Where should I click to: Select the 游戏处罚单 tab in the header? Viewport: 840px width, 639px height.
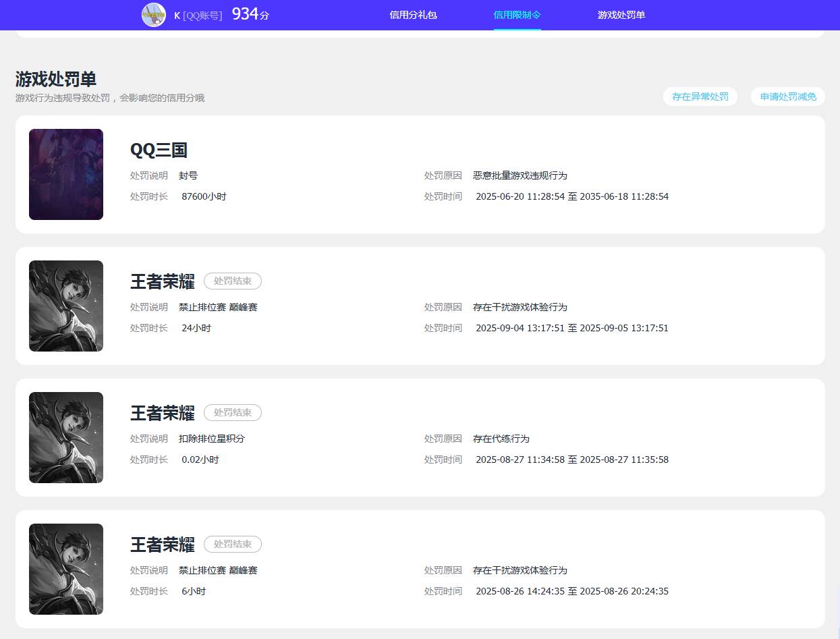621,15
